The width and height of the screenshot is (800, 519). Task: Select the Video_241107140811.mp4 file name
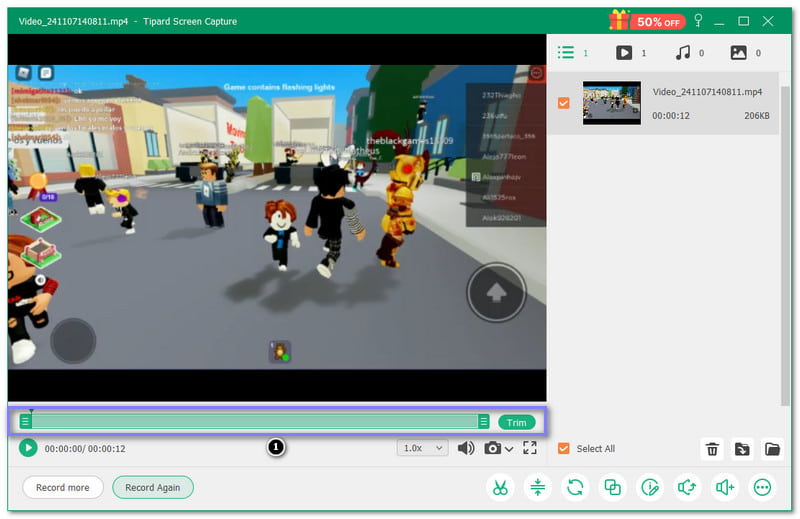[707, 92]
